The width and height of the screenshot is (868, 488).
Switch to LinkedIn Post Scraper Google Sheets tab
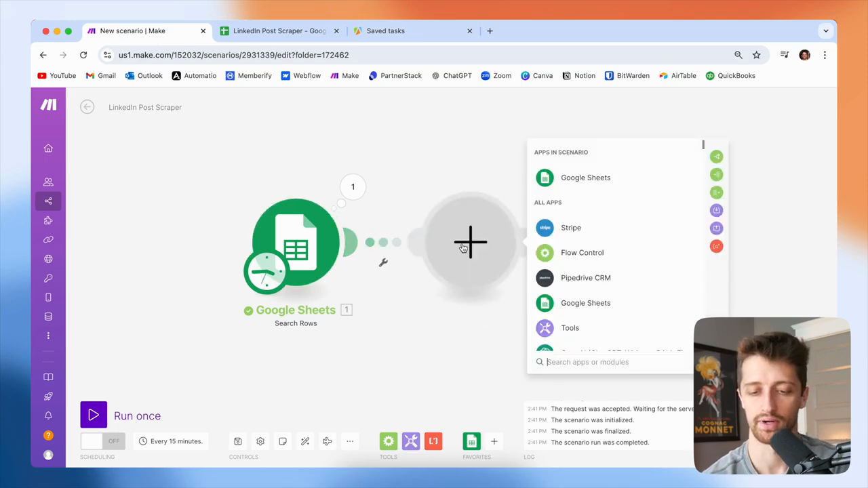coord(279,30)
